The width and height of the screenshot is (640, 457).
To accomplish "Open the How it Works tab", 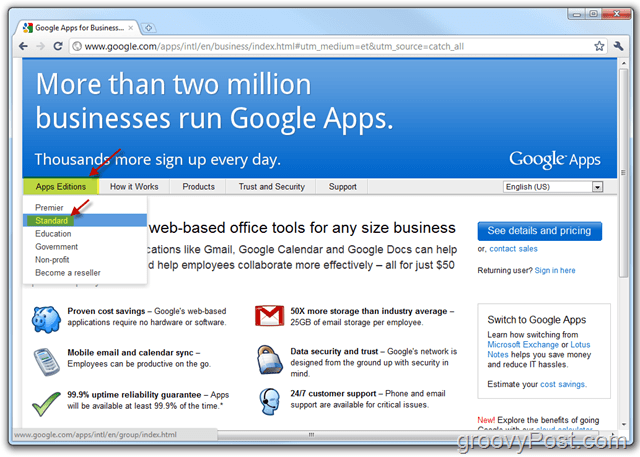I will pos(134,186).
